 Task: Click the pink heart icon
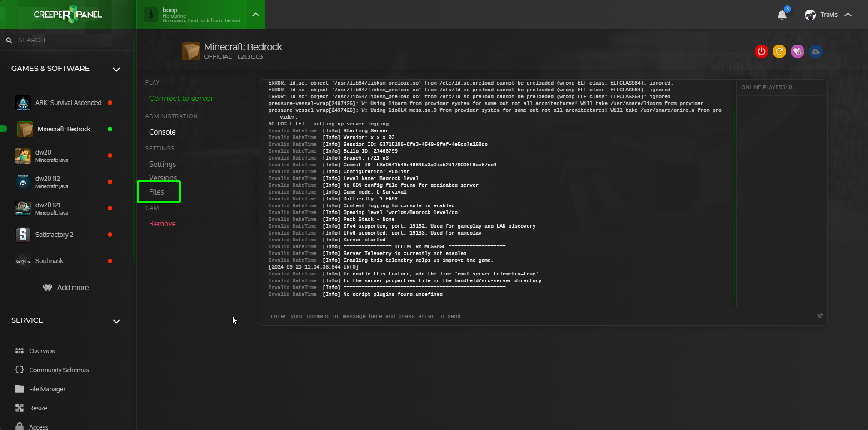point(798,51)
